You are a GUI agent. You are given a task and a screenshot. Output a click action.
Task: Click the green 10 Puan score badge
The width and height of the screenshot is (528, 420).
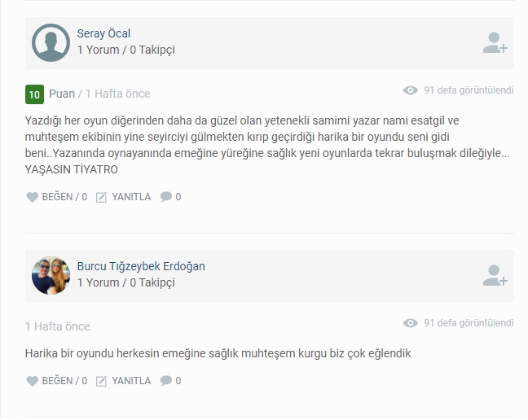34,94
